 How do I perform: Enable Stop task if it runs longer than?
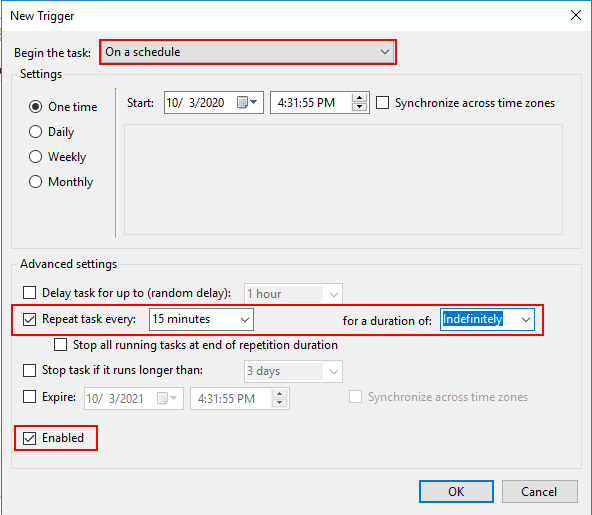[29, 370]
